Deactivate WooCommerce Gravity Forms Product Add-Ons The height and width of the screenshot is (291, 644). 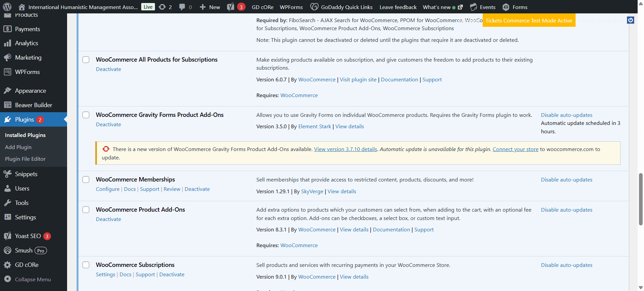point(108,125)
